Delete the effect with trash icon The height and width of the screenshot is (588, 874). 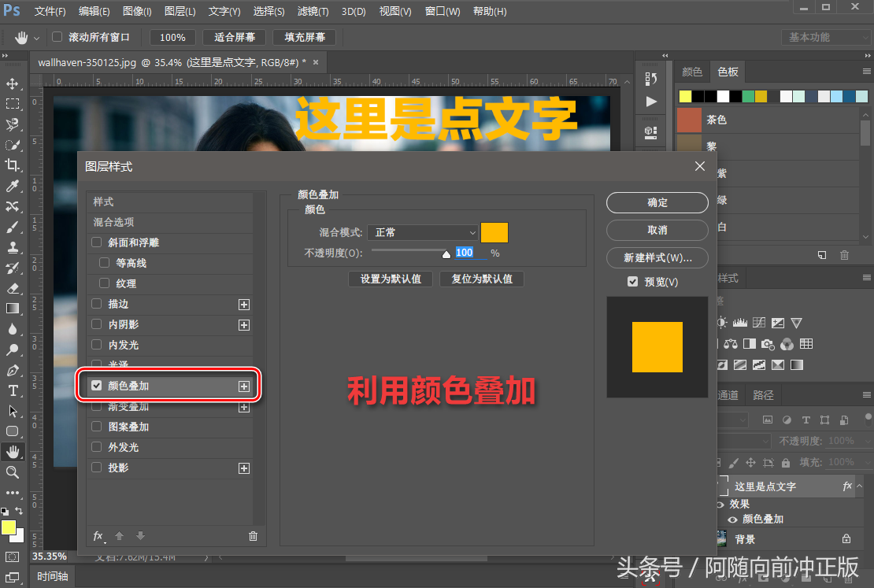click(x=253, y=536)
